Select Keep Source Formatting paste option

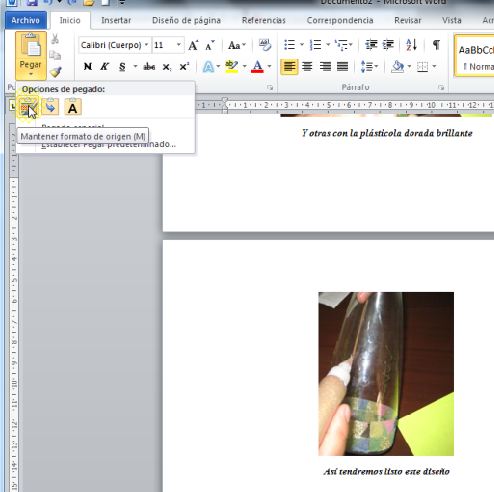point(28,107)
